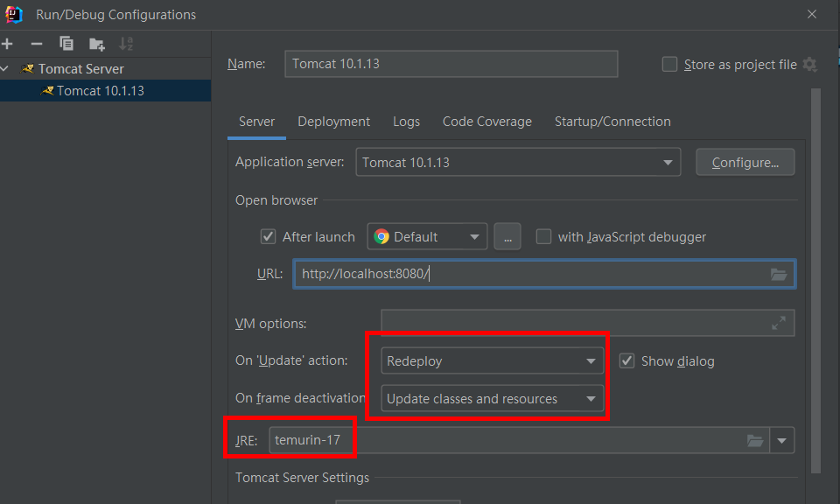Select Tomcat 10.1.13 configuration in tree
Viewport: 840px width, 504px height.
(x=106, y=90)
